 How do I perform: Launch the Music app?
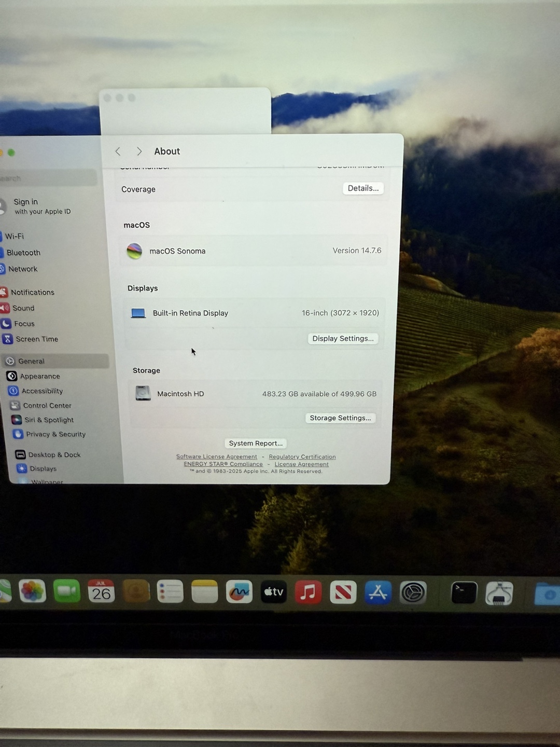[308, 592]
